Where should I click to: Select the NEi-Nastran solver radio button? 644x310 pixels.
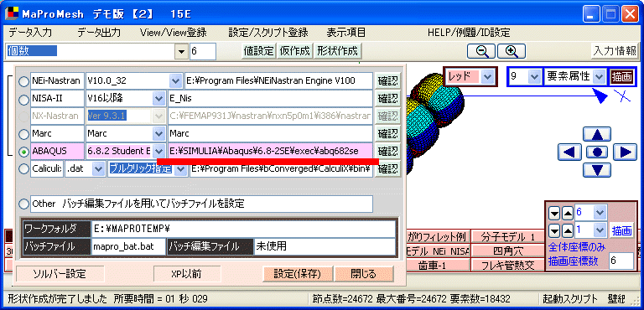[x=23, y=82]
